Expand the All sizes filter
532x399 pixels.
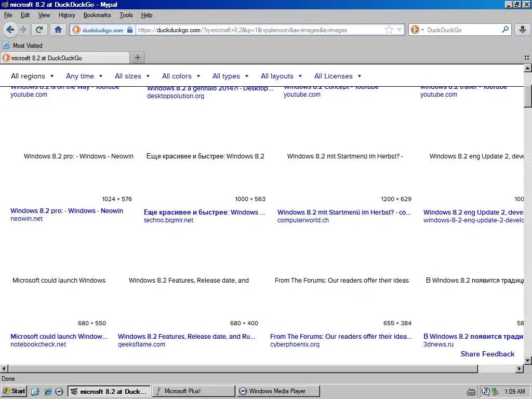coord(132,76)
